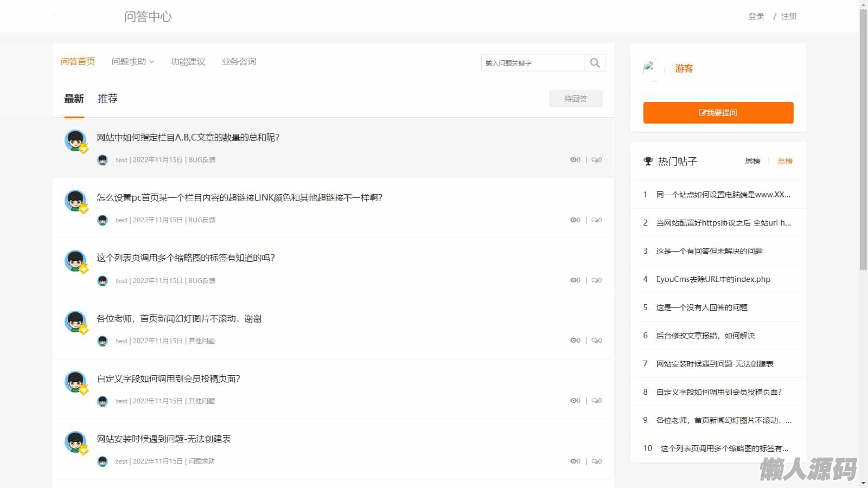The image size is (868, 488).
Task: Click the guest avatar next to 游客
Action: coord(653,69)
